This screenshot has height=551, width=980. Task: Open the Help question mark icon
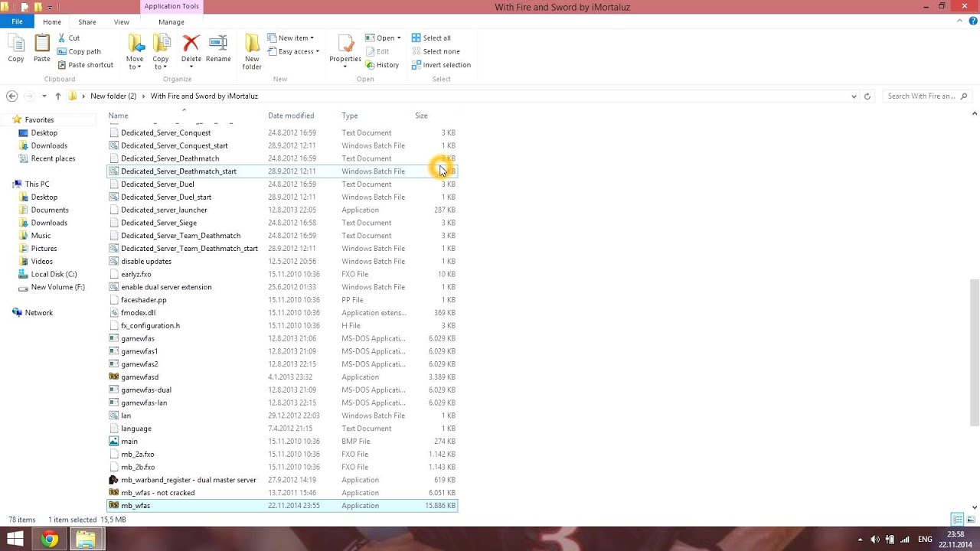pyautogui.click(x=972, y=22)
